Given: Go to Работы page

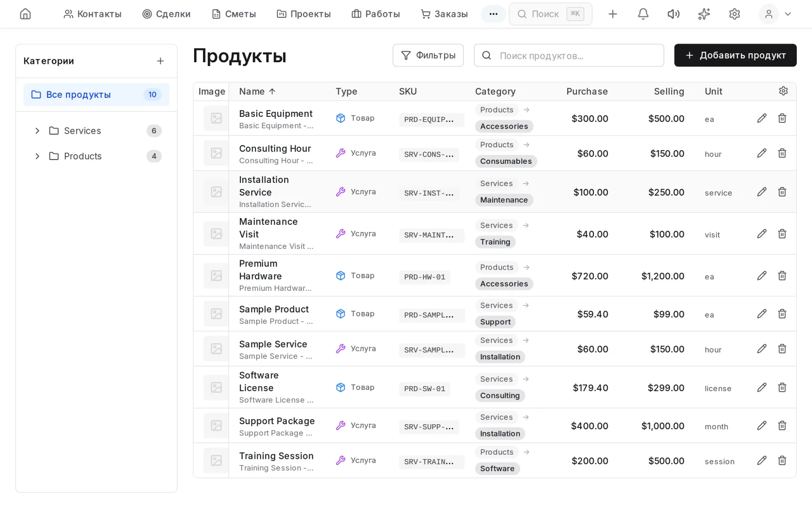Looking at the screenshot, I should tap(376, 14).
